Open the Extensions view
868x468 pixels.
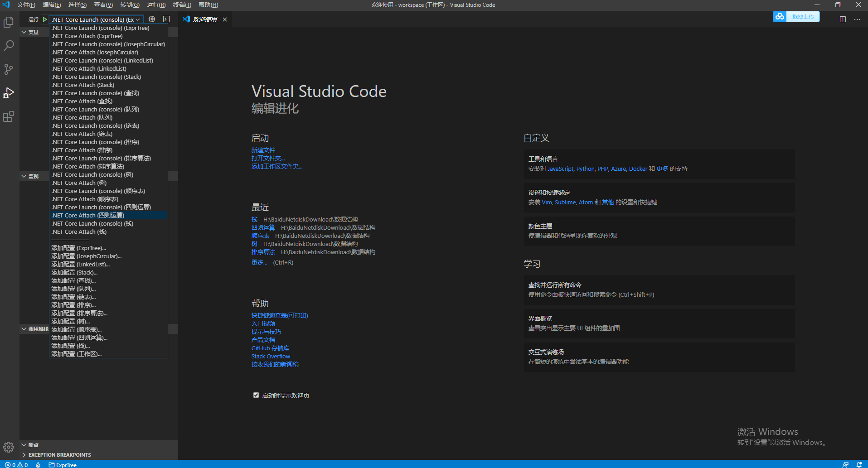9,116
